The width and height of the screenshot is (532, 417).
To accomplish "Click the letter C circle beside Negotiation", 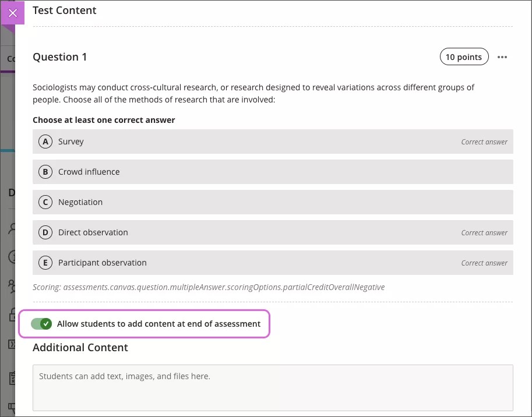I will (45, 202).
